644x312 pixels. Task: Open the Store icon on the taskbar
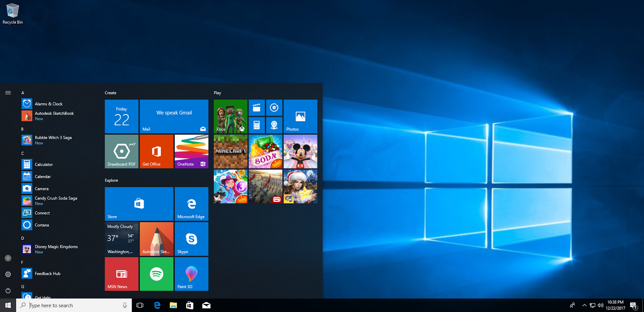point(190,305)
